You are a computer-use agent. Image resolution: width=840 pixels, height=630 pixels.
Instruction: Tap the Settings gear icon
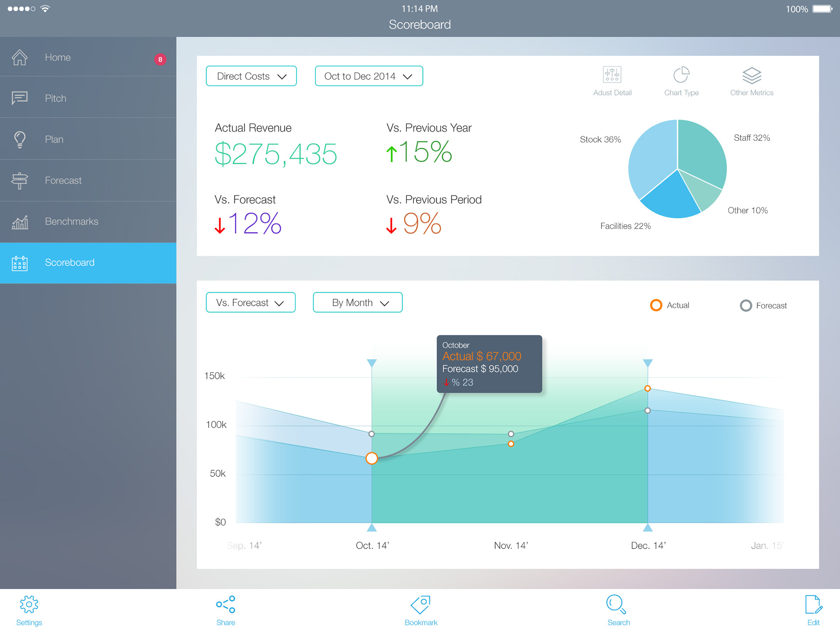(29, 605)
